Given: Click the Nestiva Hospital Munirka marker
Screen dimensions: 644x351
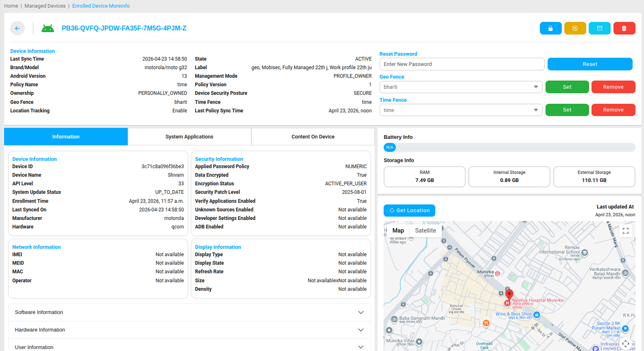Looking at the screenshot, I should (507, 303).
